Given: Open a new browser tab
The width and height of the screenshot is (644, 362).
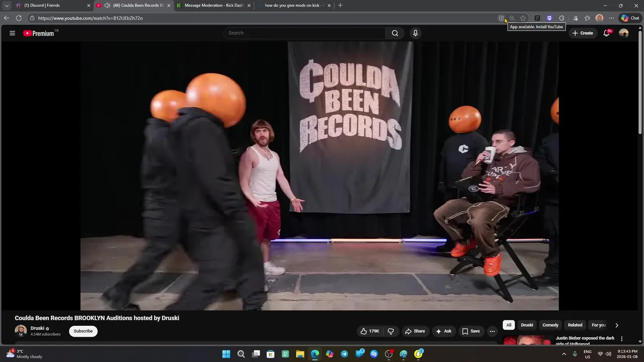Looking at the screenshot, I should pyautogui.click(x=340, y=6).
